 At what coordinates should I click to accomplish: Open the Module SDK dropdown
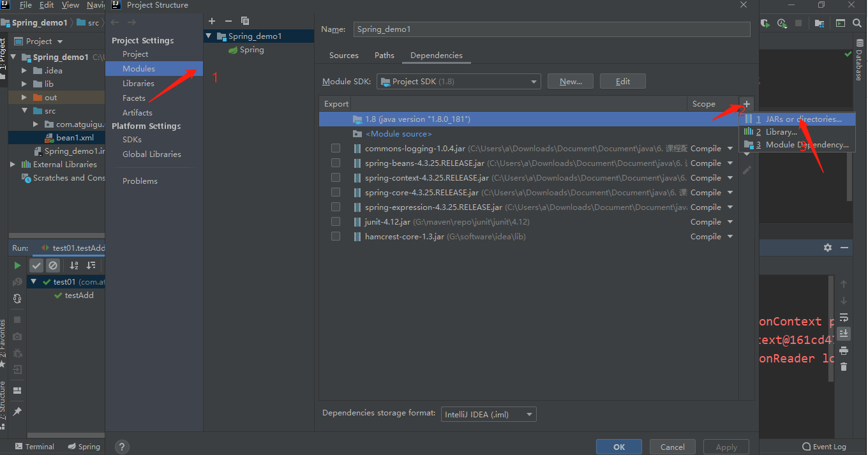tap(459, 82)
